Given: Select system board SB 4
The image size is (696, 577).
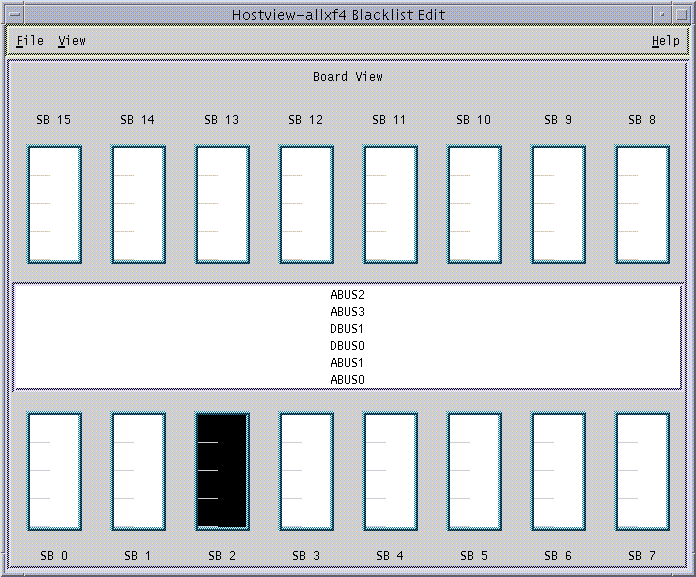Looking at the screenshot, I should pos(390,471).
